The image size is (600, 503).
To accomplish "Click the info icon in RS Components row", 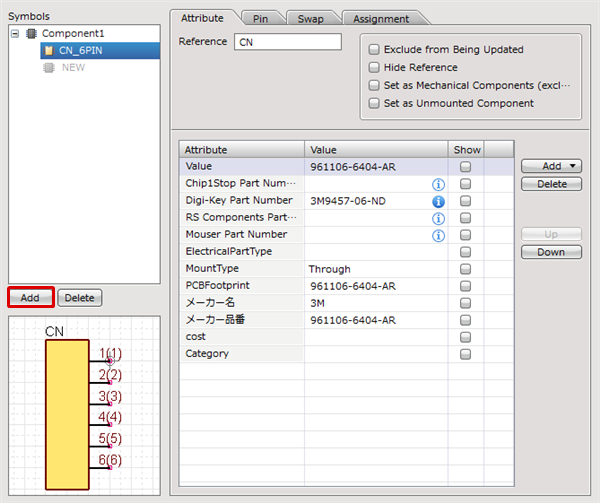I will 437,218.
